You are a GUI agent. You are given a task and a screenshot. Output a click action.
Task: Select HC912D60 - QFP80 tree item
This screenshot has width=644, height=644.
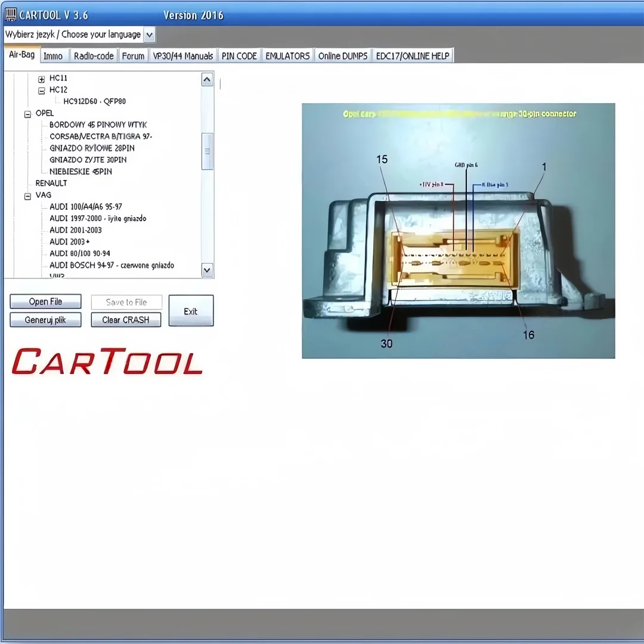point(94,101)
